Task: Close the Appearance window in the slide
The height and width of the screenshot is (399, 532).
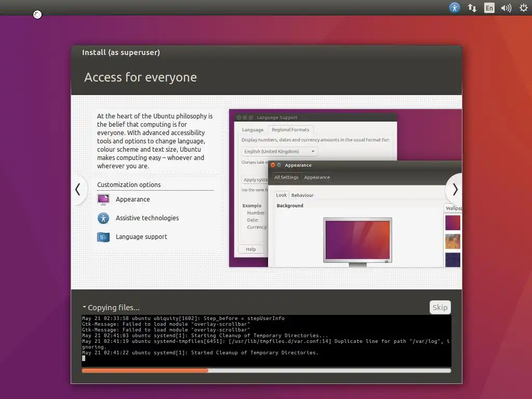Action: click(x=273, y=165)
